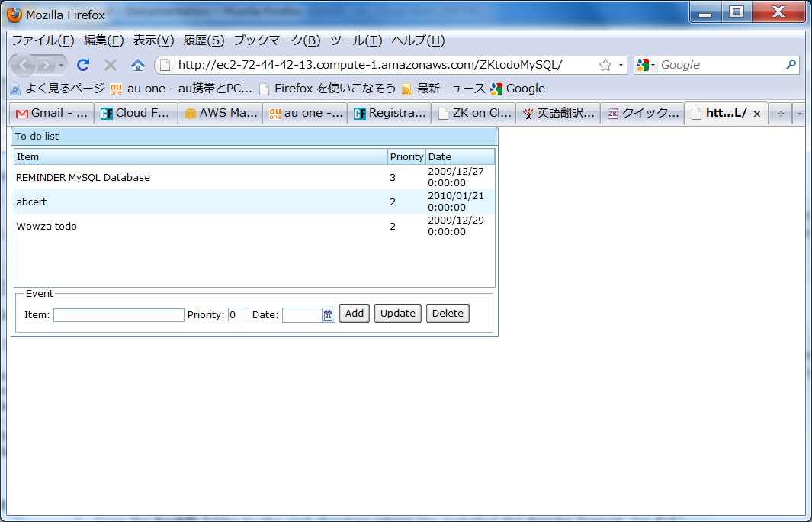This screenshot has height=522, width=812.
Task: Click the To do list panel title
Action: [x=37, y=137]
